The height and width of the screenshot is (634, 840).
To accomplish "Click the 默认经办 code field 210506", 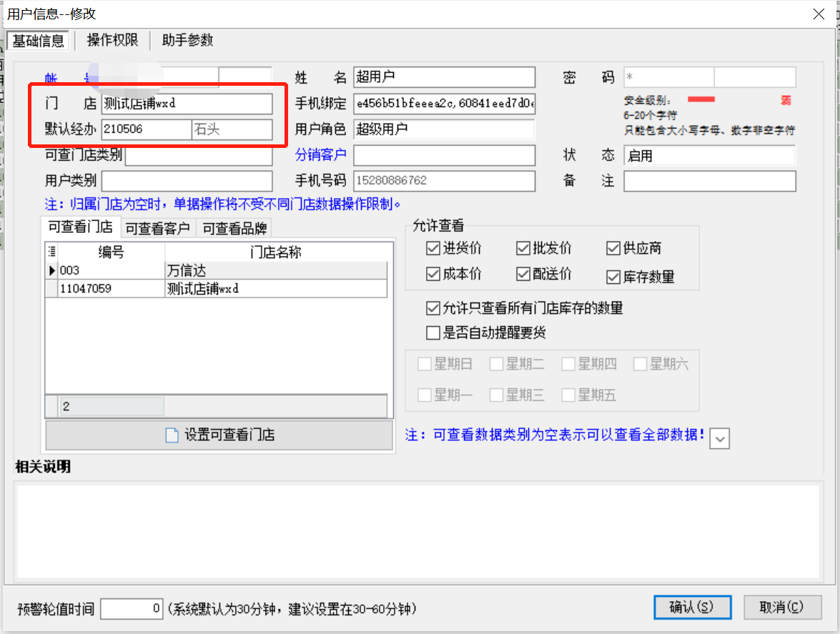I will coord(147,129).
